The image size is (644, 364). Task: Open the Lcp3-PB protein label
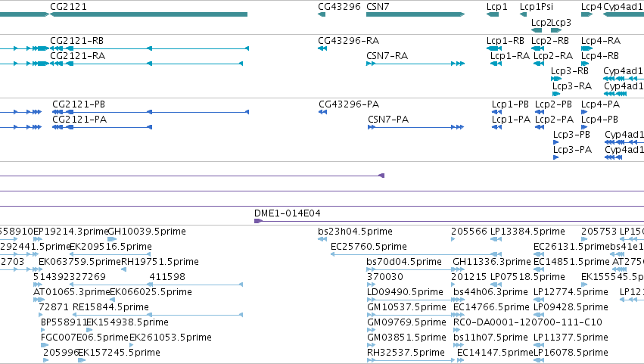(571, 135)
